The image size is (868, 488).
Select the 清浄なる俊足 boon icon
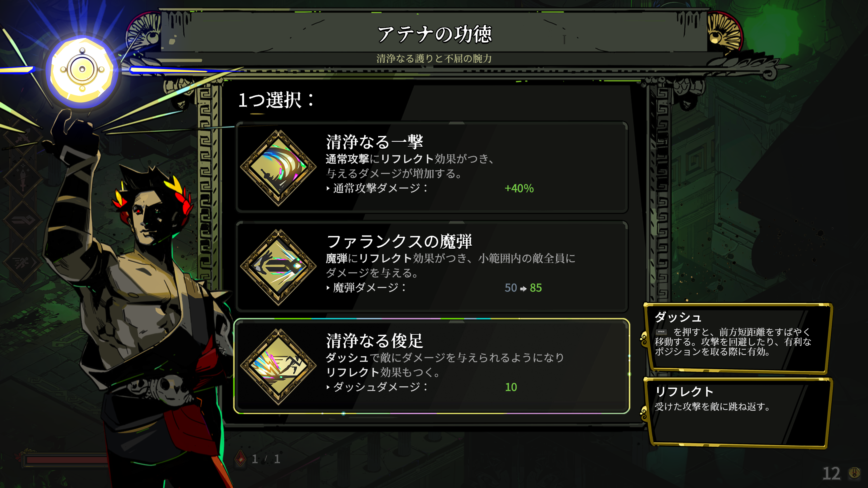pyautogui.click(x=278, y=366)
